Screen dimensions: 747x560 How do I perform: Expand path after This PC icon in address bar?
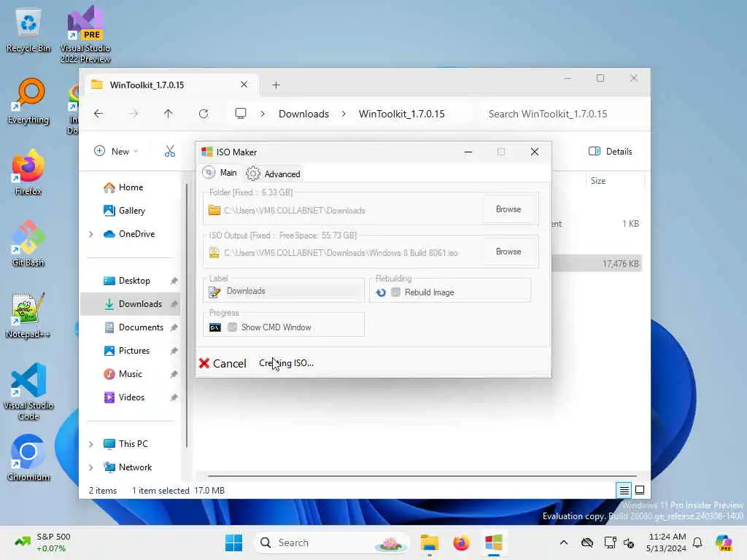(263, 114)
